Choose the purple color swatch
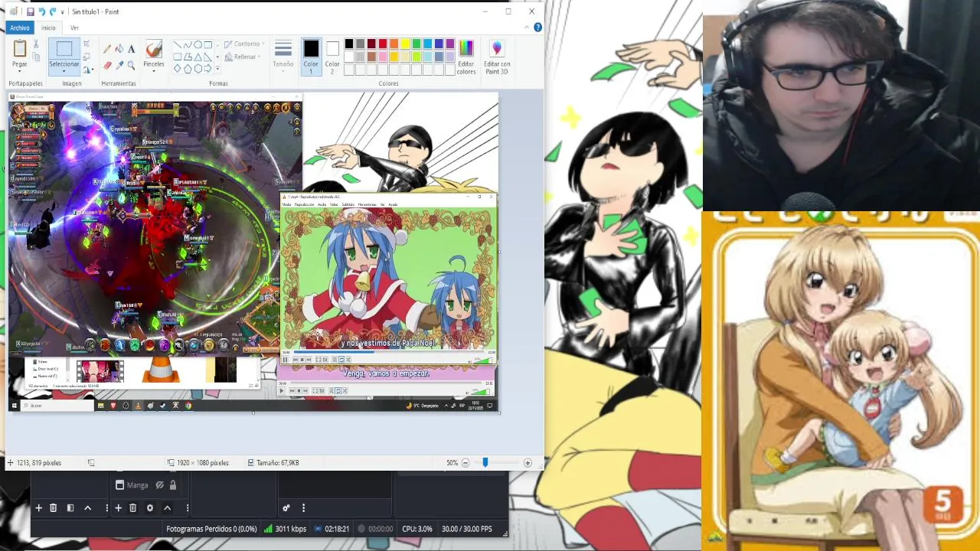Screen dimensions: 980x551 tap(450, 44)
